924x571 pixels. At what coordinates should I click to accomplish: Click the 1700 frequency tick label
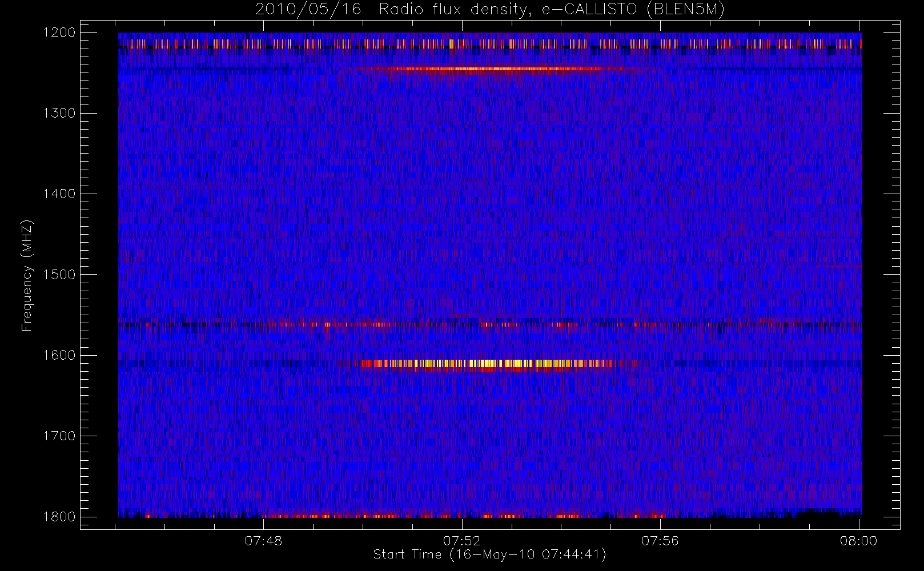pos(59,436)
